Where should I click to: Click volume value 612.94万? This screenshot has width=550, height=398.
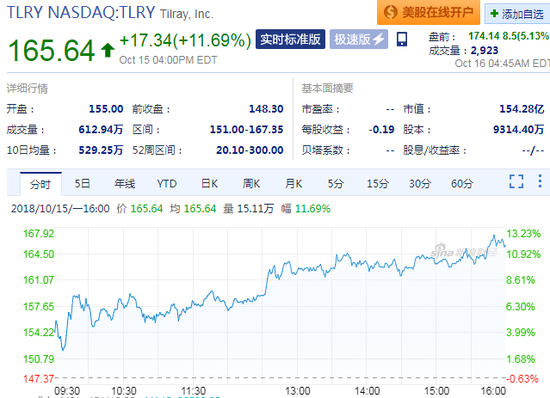pyautogui.click(x=101, y=129)
